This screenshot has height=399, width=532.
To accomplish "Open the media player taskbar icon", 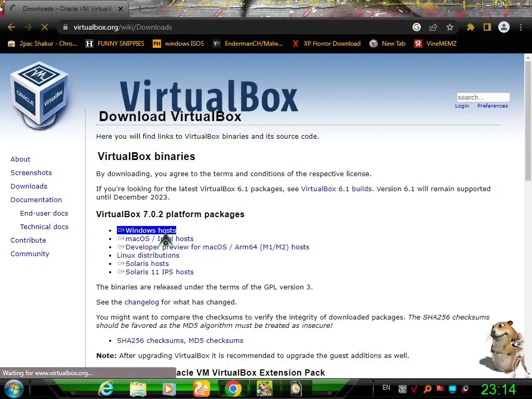I will click(169, 389).
